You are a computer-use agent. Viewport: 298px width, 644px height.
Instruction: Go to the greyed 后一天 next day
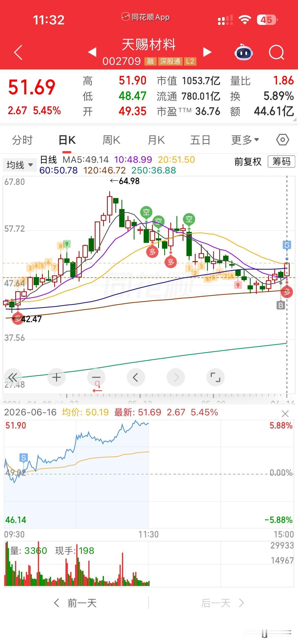coord(223,603)
